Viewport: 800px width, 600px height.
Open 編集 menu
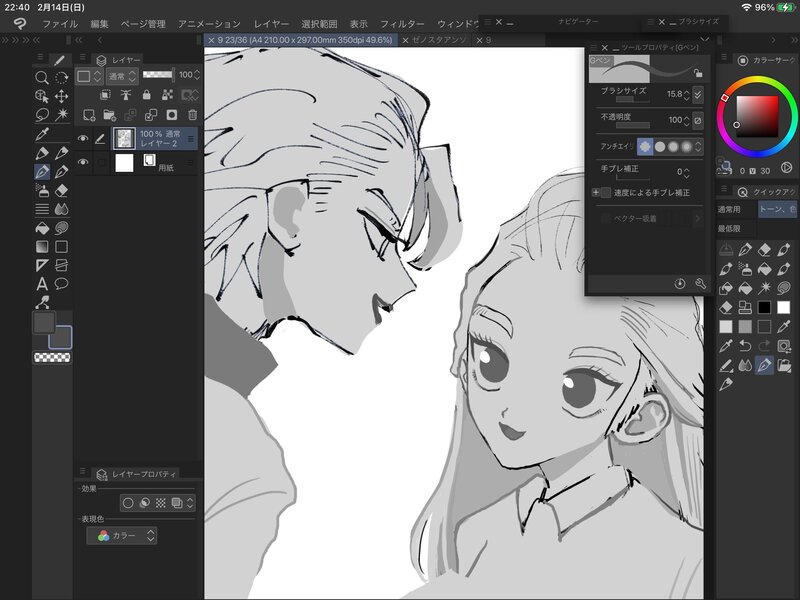[99, 24]
